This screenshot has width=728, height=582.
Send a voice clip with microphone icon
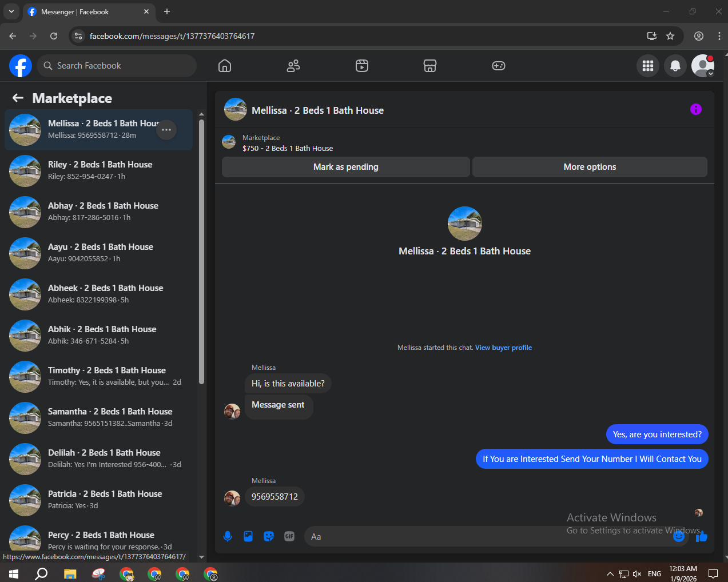click(x=228, y=536)
